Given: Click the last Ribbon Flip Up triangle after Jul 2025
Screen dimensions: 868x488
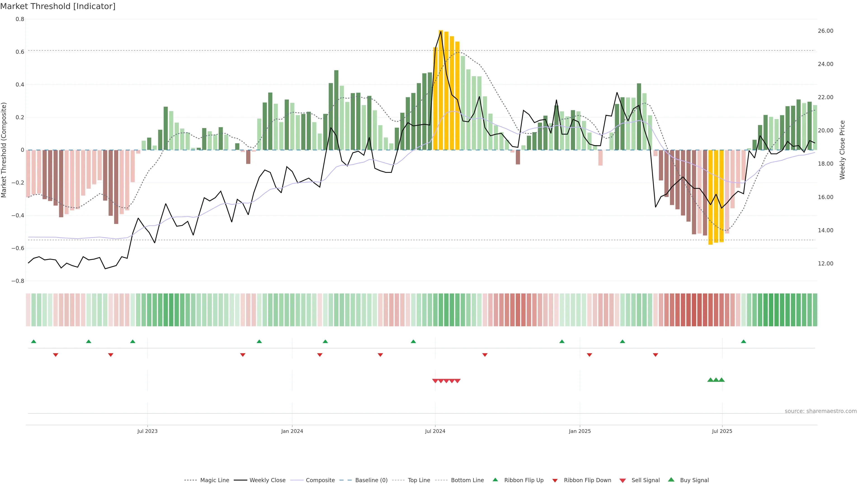Looking at the screenshot, I should [744, 342].
